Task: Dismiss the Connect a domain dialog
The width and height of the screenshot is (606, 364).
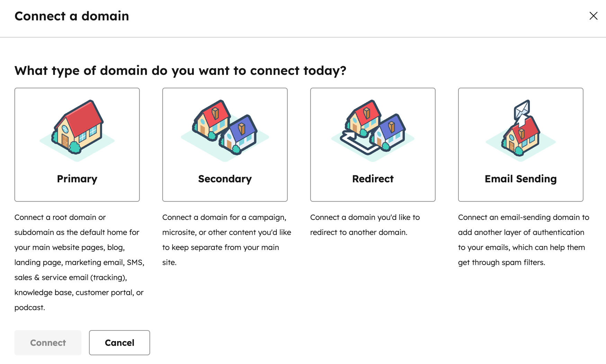Action: coord(594,16)
